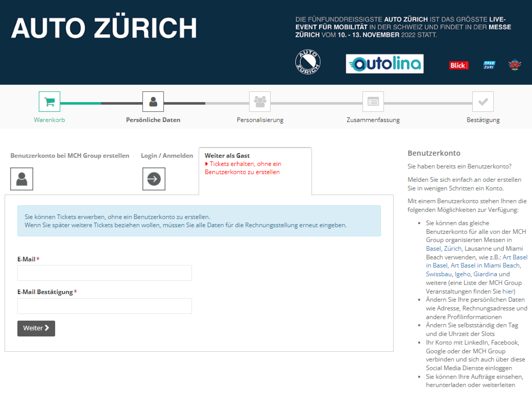Follow the Basel link in sidebar

(433, 248)
